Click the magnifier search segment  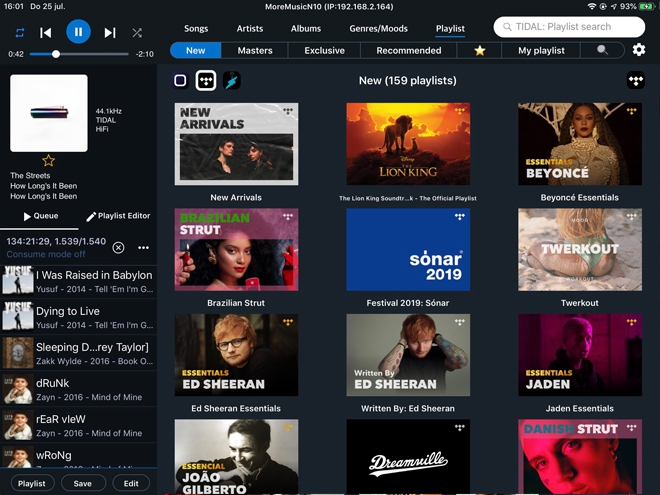coord(602,51)
